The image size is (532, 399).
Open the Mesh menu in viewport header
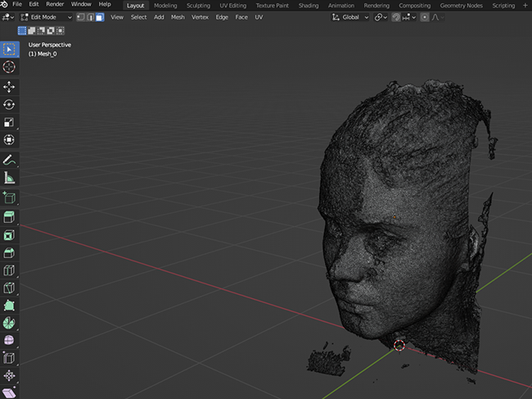pos(178,17)
